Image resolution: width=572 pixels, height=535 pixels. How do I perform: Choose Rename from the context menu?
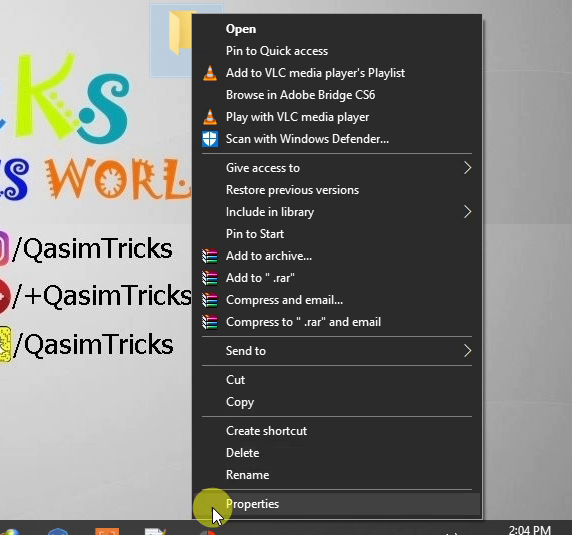337,475
